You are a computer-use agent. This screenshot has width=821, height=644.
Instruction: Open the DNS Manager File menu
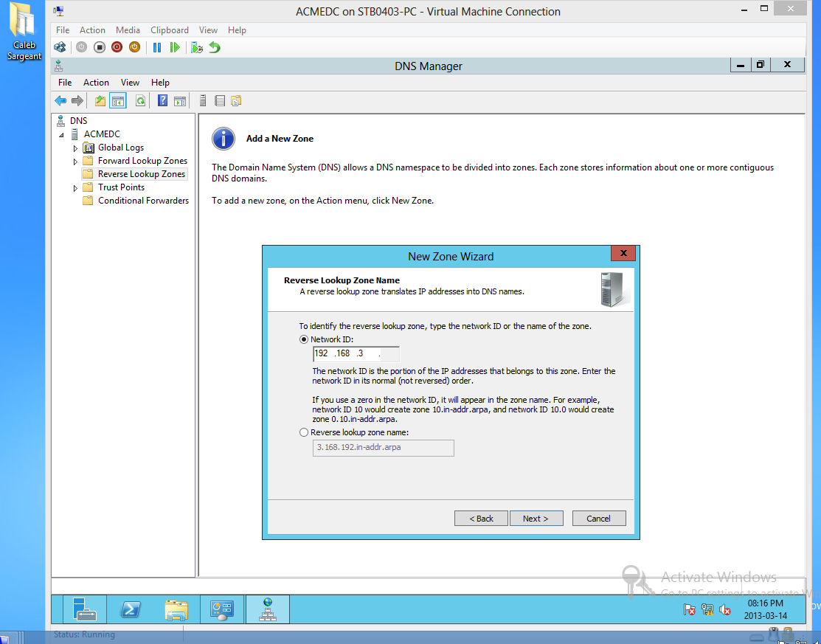[65, 82]
